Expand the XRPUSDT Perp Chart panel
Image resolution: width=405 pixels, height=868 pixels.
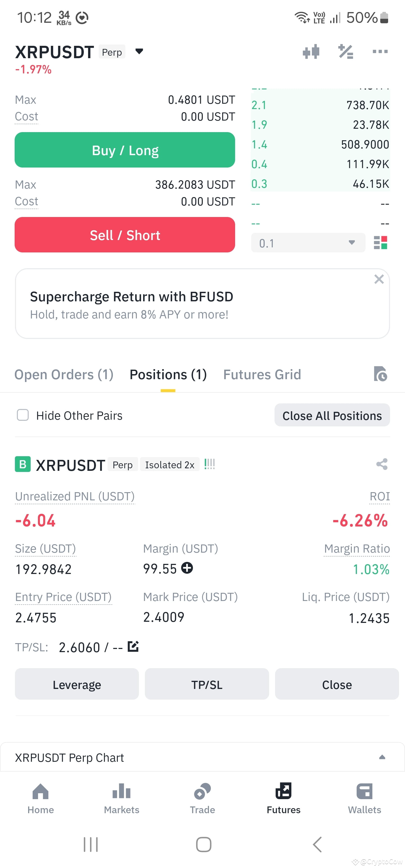point(382,757)
